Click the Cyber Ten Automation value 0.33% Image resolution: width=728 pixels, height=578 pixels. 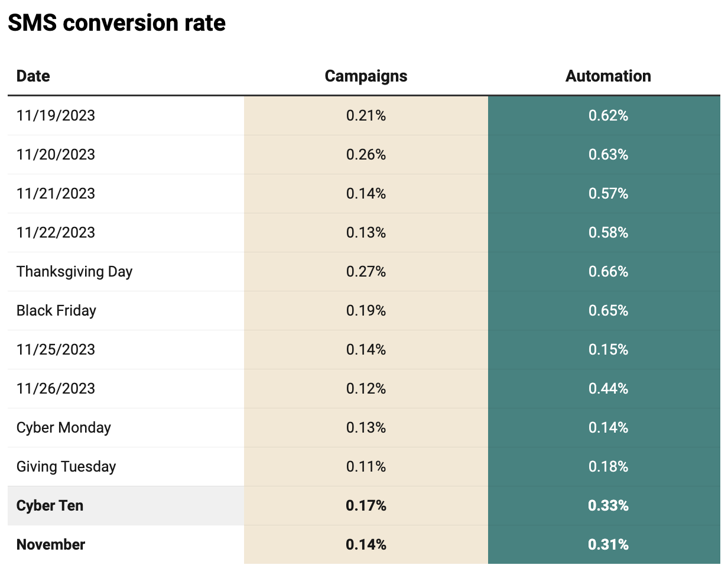(x=608, y=505)
